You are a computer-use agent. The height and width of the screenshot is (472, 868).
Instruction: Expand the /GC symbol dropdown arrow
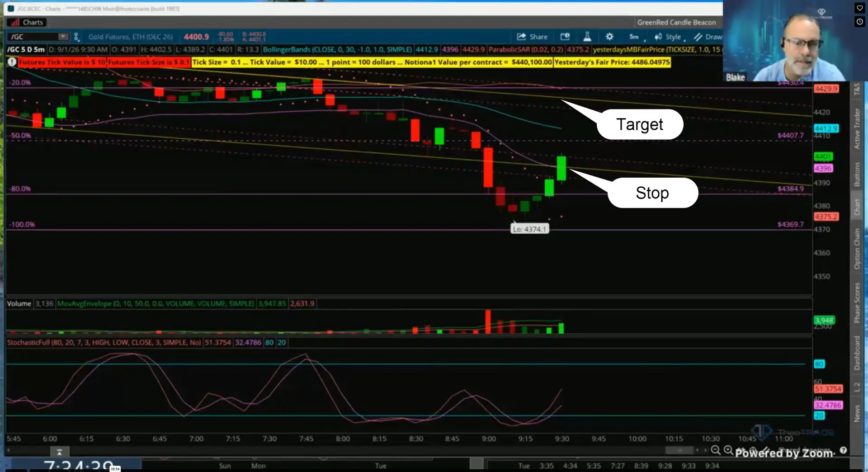[x=63, y=37]
